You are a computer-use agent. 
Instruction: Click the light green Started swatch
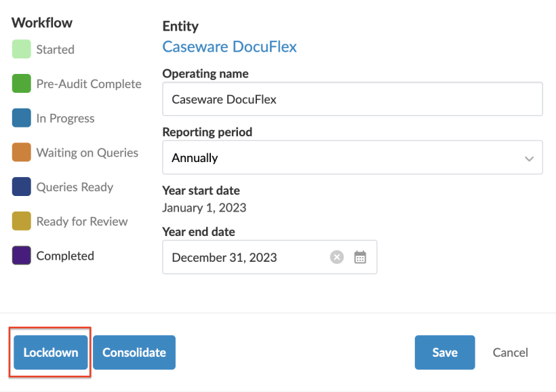[22, 50]
